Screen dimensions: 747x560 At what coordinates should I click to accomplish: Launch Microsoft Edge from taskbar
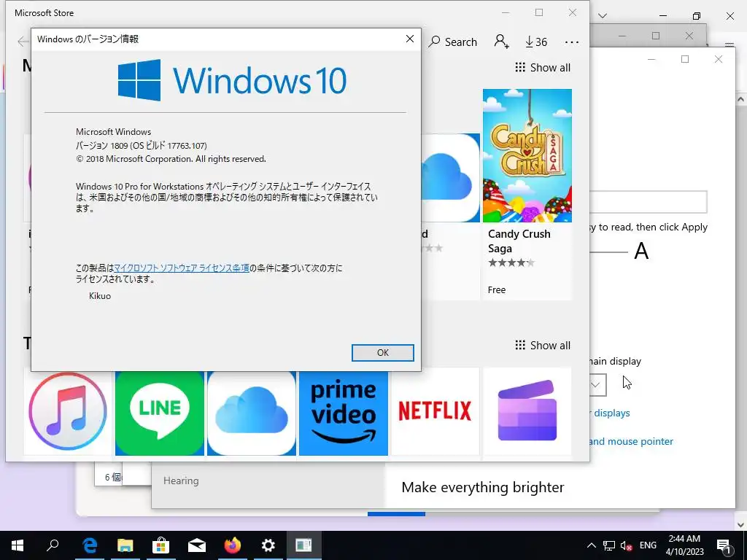(90, 545)
